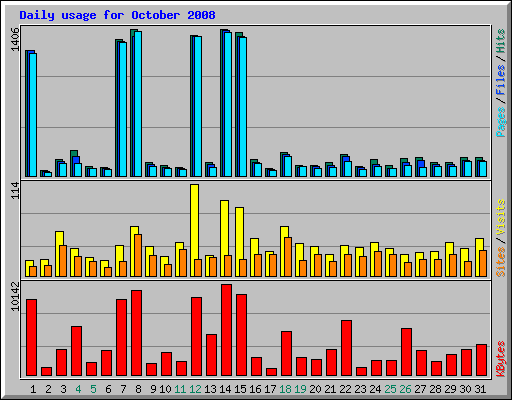This screenshot has width=512, height=400.
Task: Click day '7' on the x-axis
Action: 123,389
